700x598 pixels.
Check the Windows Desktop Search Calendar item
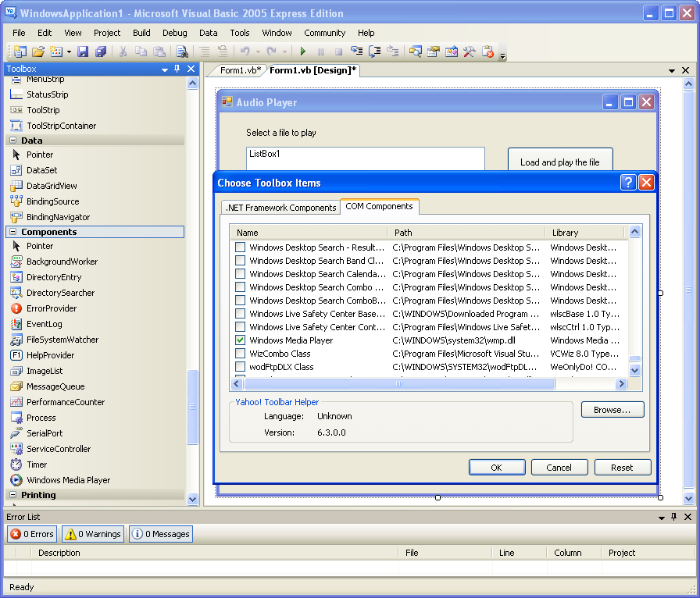point(240,274)
